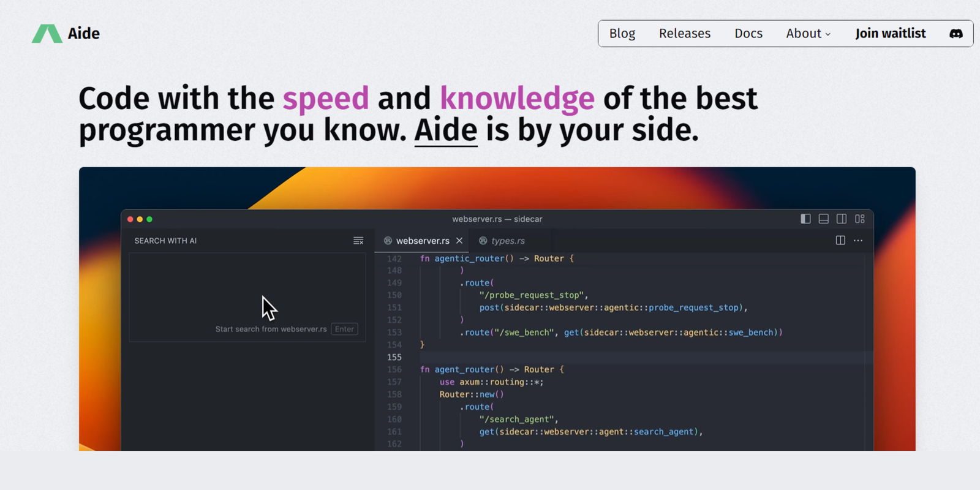Clear results icon in Search With AI panel
This screenshot has width=980, height=490.
tap(358, 241)
